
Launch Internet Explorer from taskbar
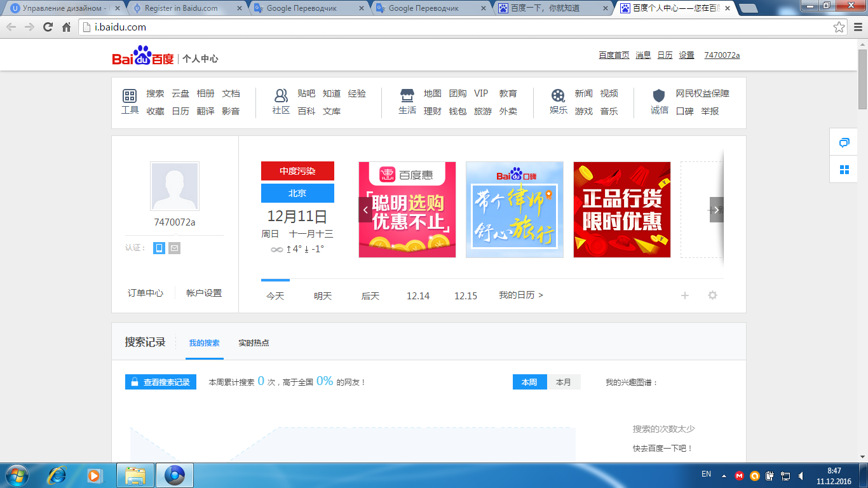pyautogui.click(x=58, y=475)
